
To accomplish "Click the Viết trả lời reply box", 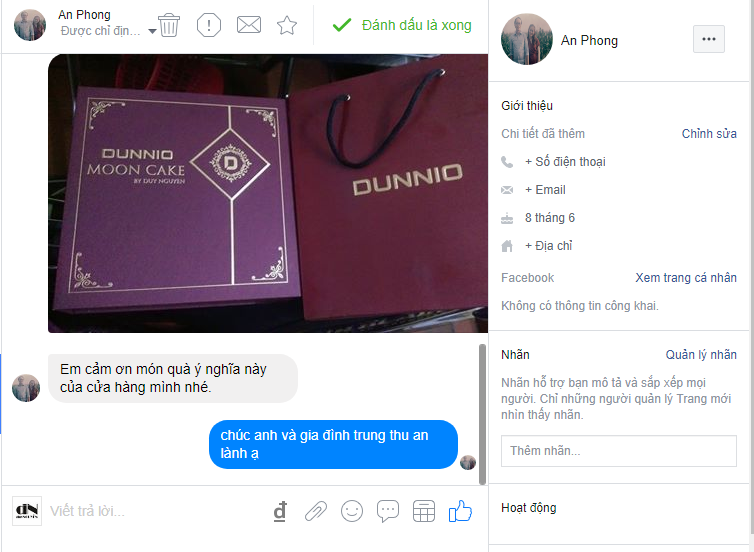I will point(156,511).
